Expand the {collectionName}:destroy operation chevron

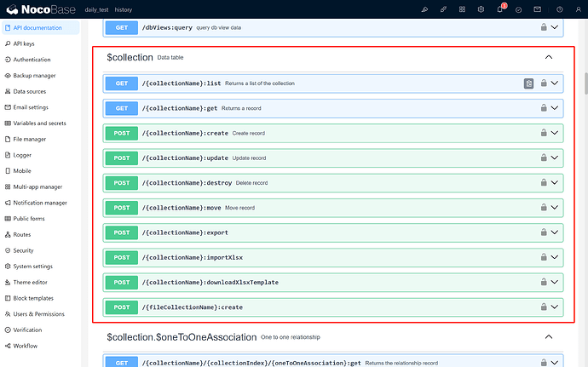[x=555, y=182]
